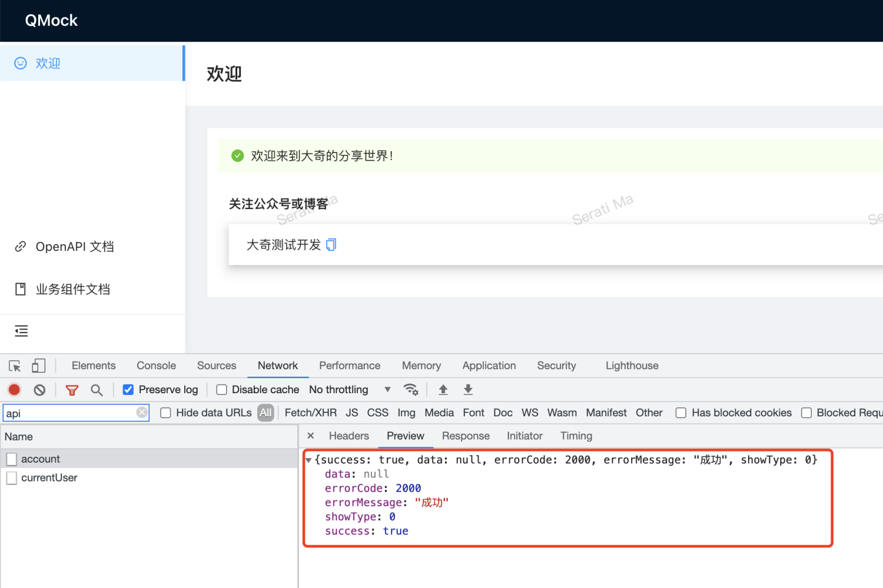Select the Preview tab

pos(406,436)
